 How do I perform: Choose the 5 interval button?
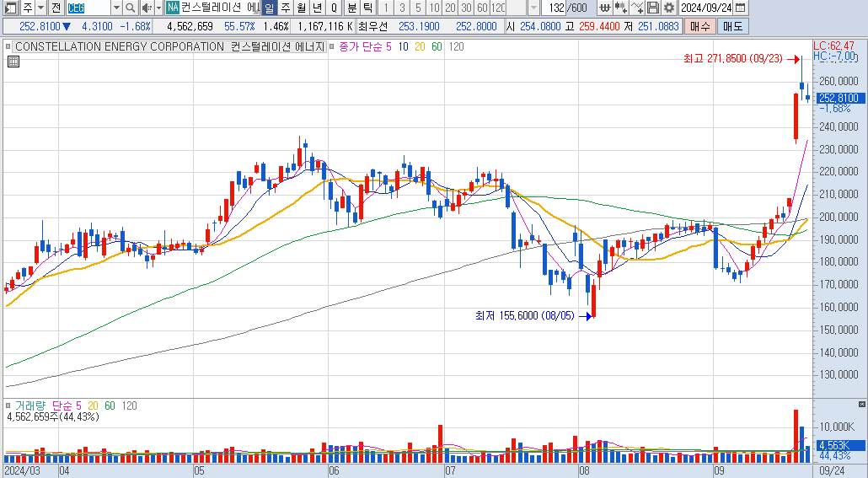418,8
